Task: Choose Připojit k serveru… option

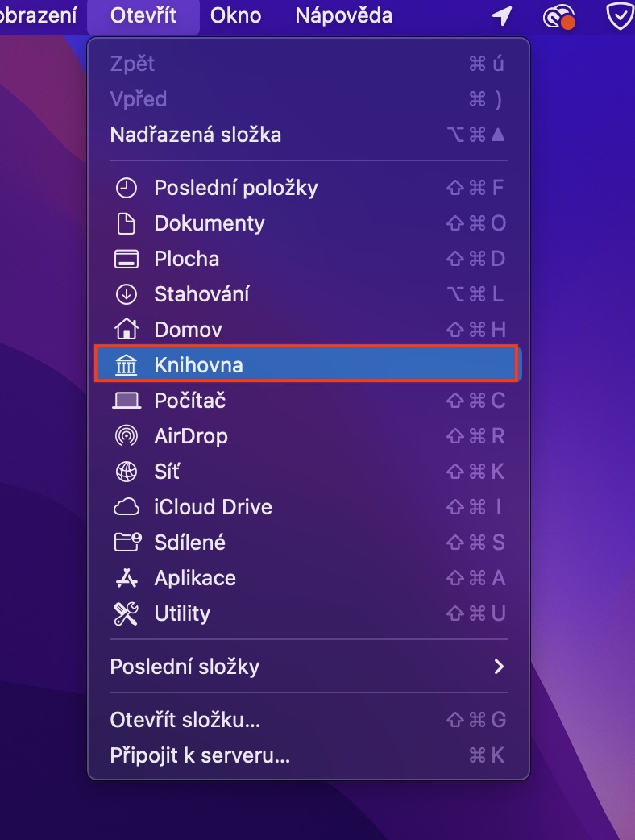Action: tap(200, 755)
